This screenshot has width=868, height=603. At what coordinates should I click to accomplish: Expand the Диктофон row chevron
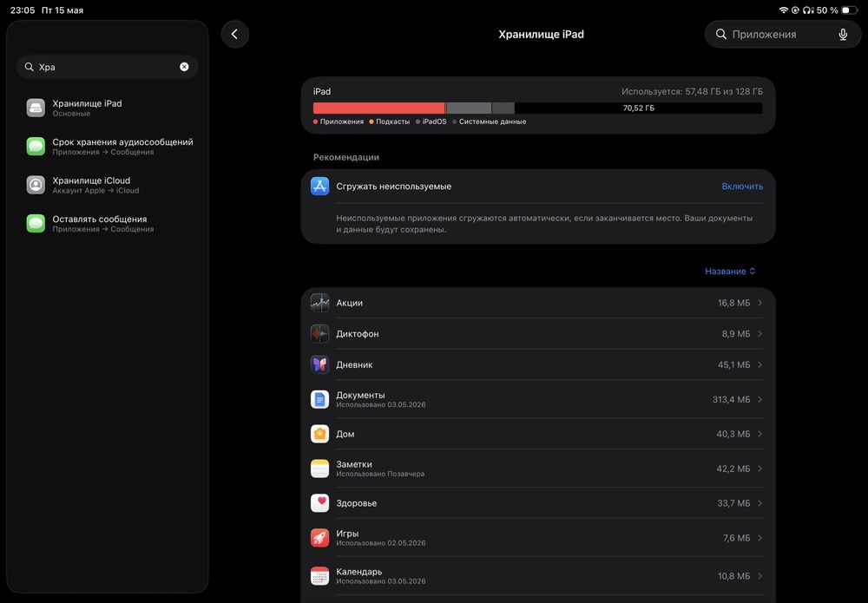[x=760, y=333]
